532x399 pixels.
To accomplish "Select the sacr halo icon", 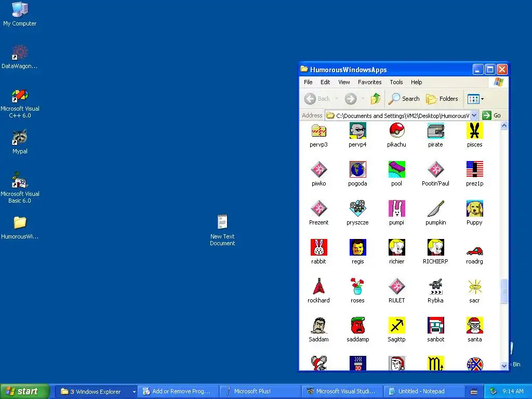I will pyautogui.click(x=475, y=286).
